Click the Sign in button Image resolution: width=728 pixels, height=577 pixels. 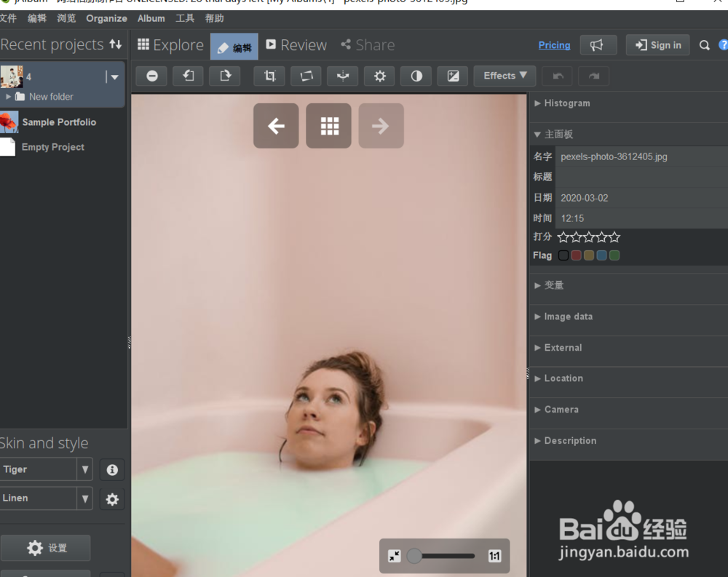tap(658, 45)
